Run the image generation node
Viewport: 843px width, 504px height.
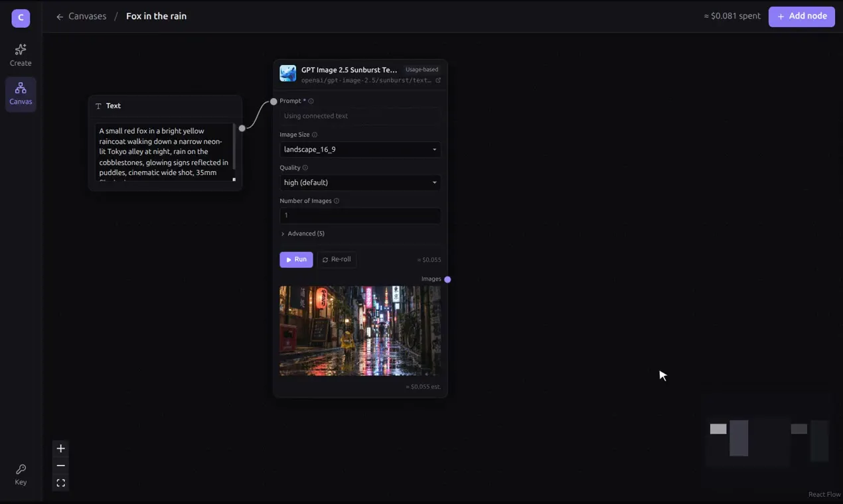(x=296, y=259)
